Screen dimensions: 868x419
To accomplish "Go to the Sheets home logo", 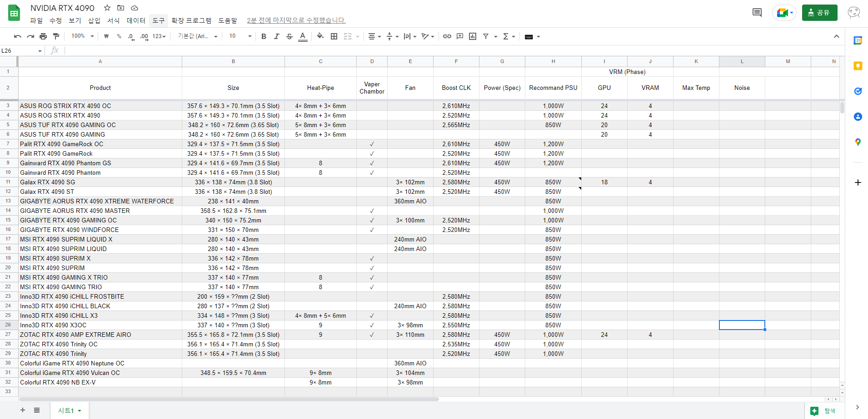I will 14,13.
